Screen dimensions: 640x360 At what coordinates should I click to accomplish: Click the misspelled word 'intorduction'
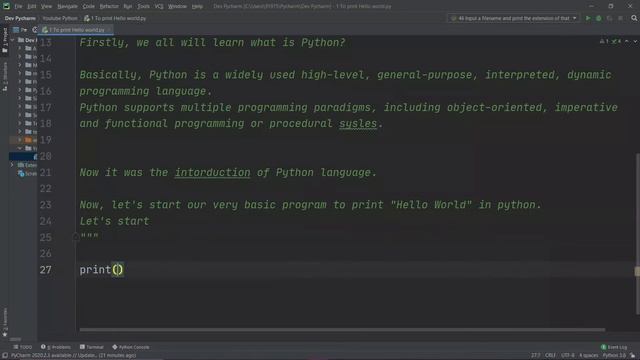click(212, 172)
